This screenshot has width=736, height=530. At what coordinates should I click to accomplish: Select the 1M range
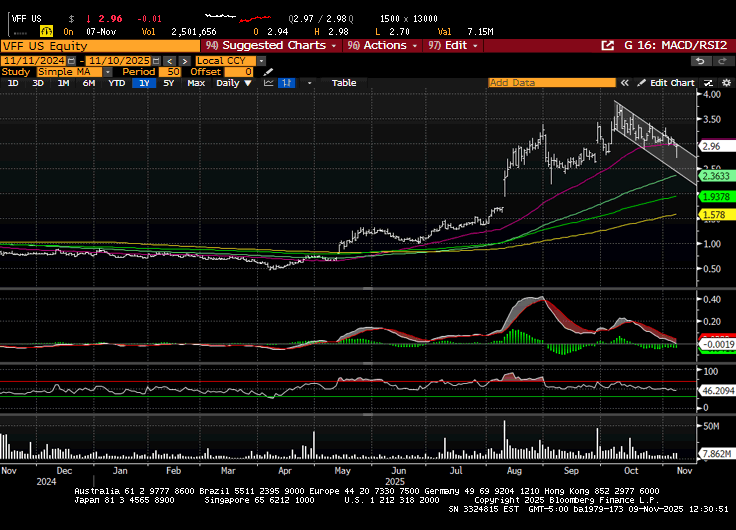(x=63, y=83)
